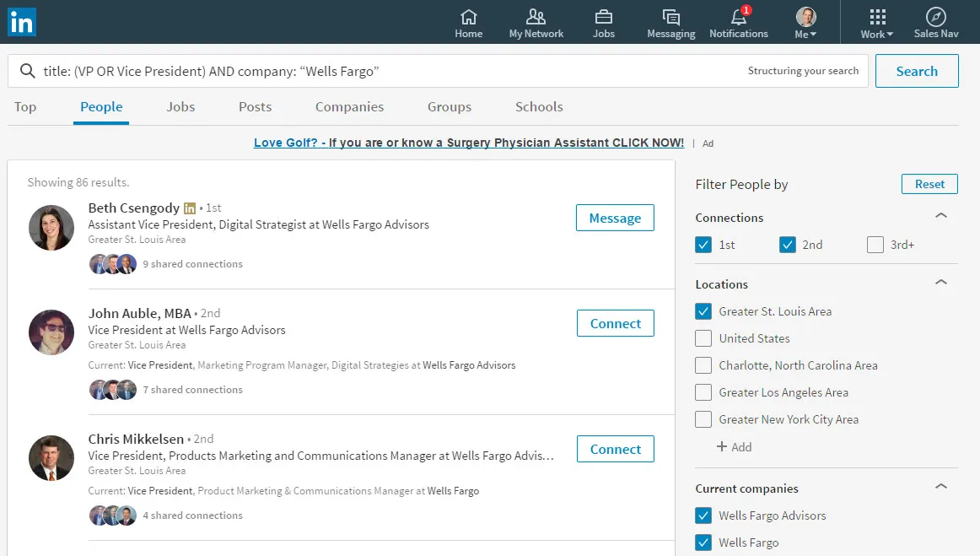980x556 pixels.
Task: Open the Jobs briefcase icon
Action: point(603,17)
